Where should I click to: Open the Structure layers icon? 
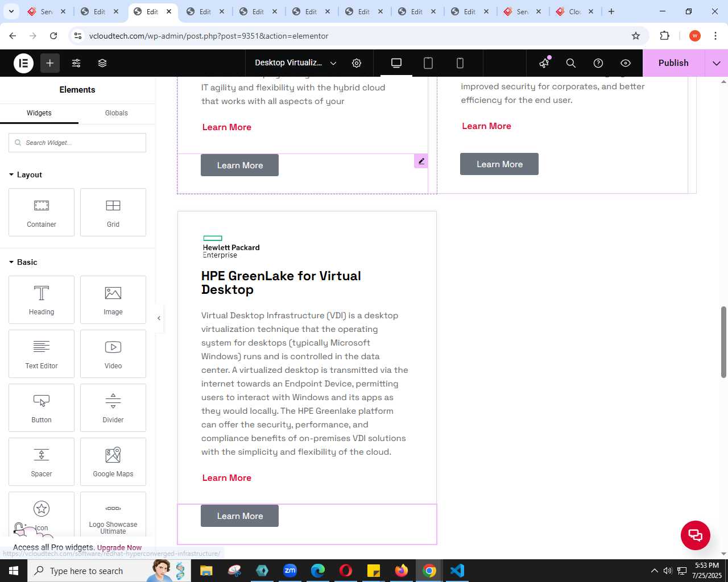pos(102,63)
